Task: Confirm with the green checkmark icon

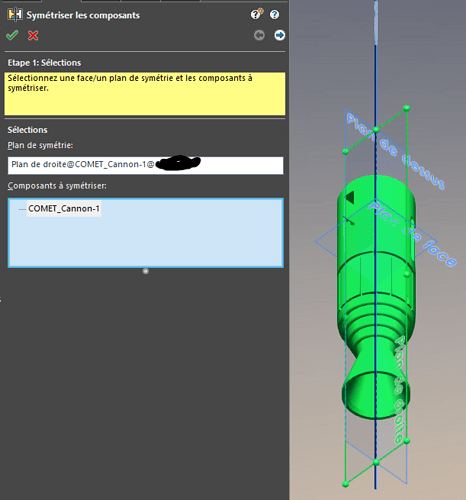Action: point(12,35)
